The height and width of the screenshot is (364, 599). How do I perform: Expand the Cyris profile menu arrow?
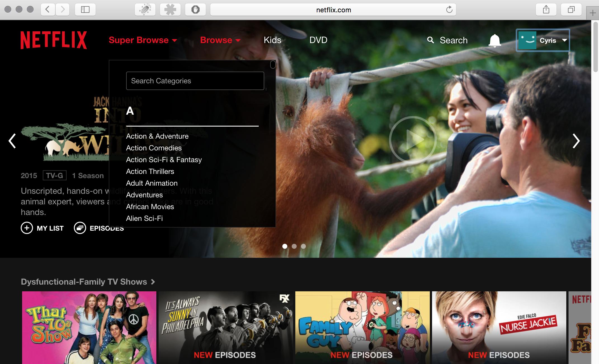(x=564, y=40)
